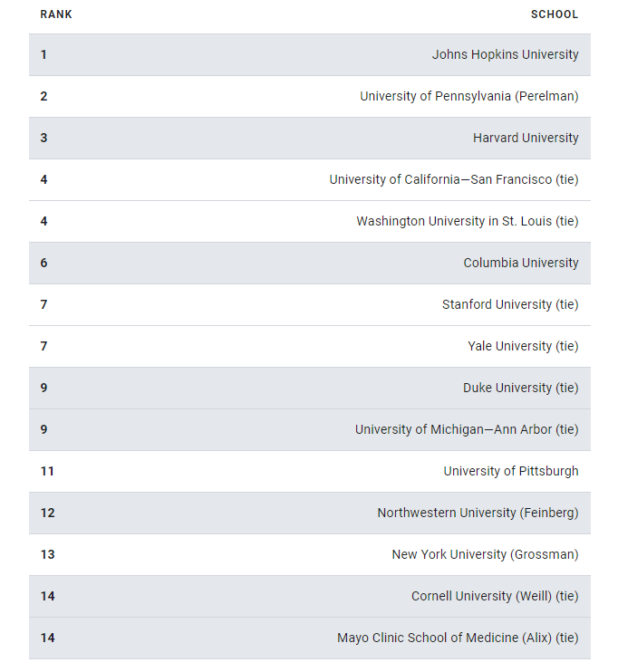Screen dimensions: 618x672
Task: Click Northwestern University (Feinberg)
Action: coord(478,513)
